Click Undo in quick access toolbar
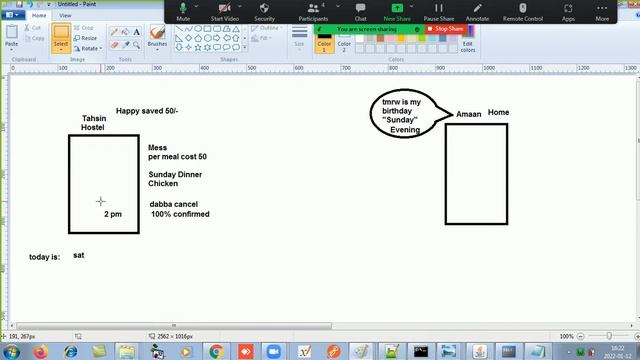Screen dimensions: 640x360 point(30,4)
